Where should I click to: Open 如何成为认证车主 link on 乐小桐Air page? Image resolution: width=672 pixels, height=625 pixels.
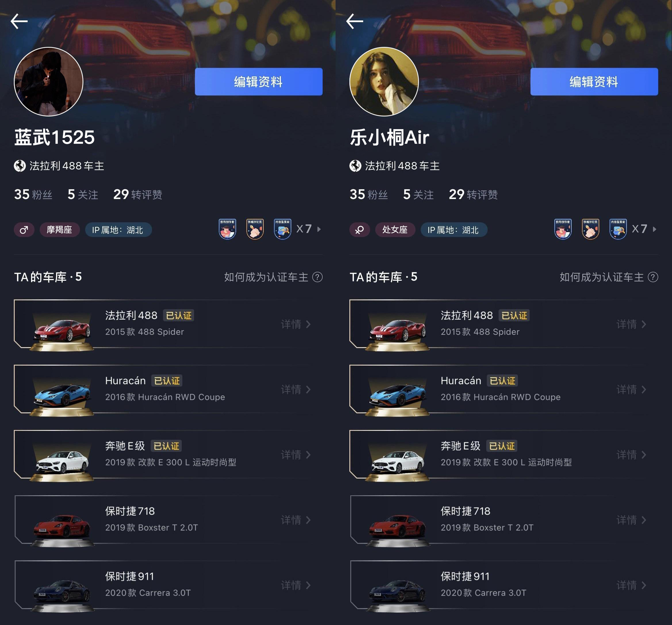pyautogui.click(x=608, y=277)
